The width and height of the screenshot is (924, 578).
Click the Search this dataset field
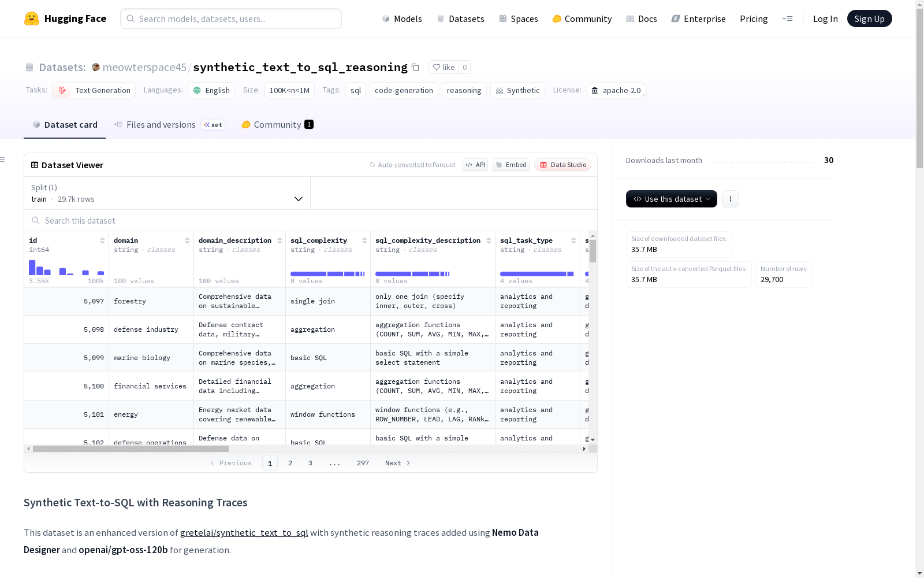[x=311, y=220]
